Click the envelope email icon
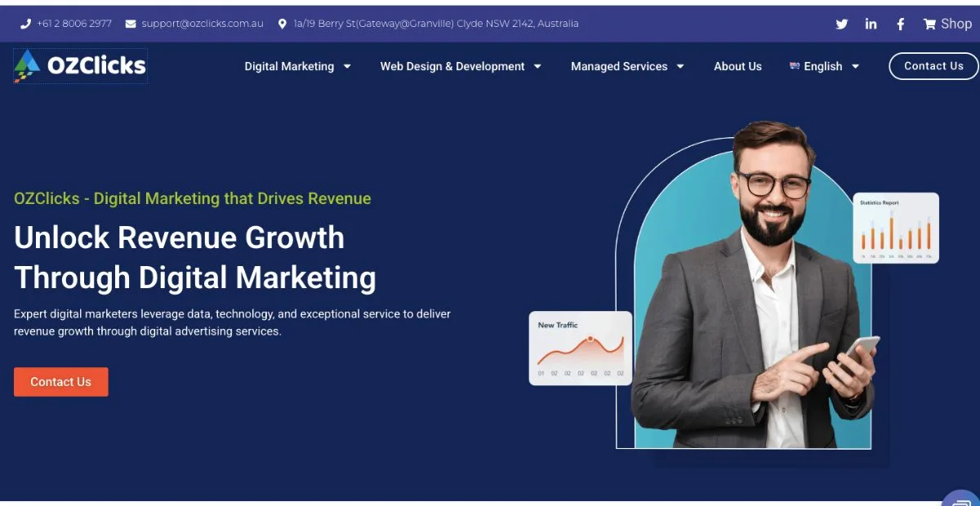The height and width of the screenshot is (506, 980). [131, 24]
